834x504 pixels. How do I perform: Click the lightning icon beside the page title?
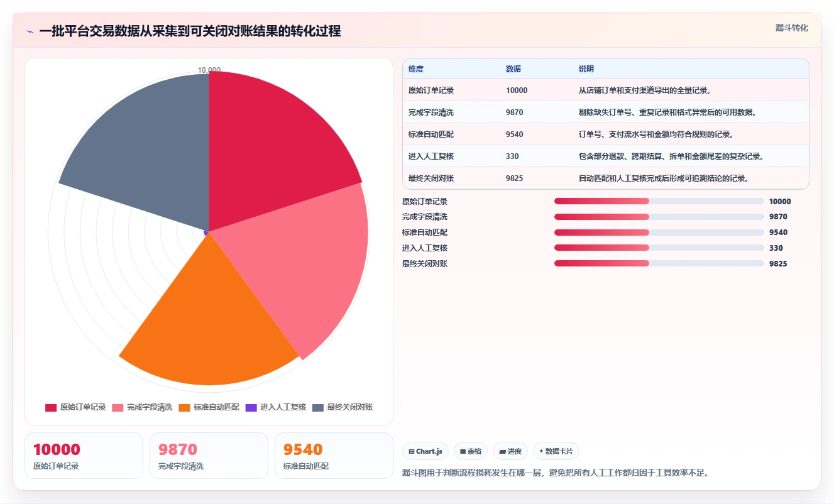pos(30,31)
